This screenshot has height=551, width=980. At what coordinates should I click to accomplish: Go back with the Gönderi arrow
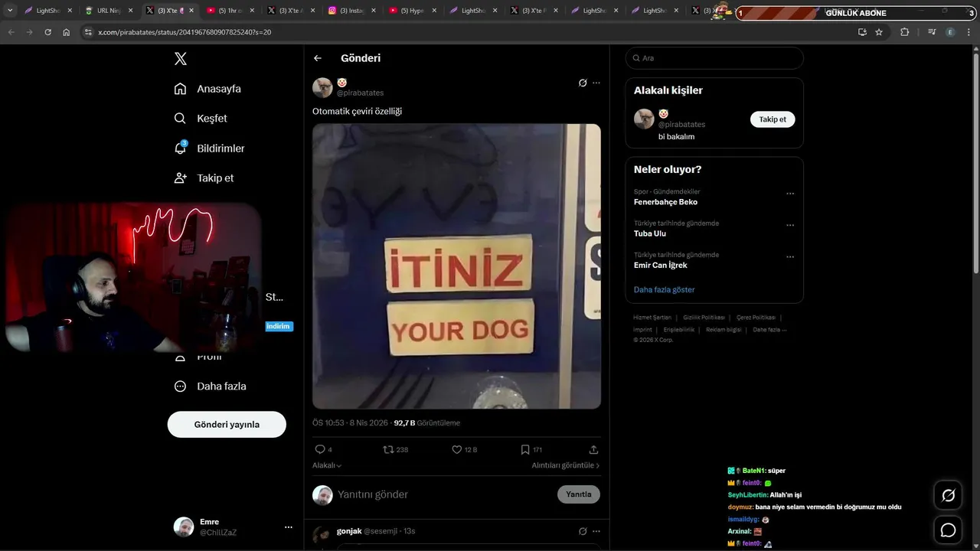click(318, 58)
